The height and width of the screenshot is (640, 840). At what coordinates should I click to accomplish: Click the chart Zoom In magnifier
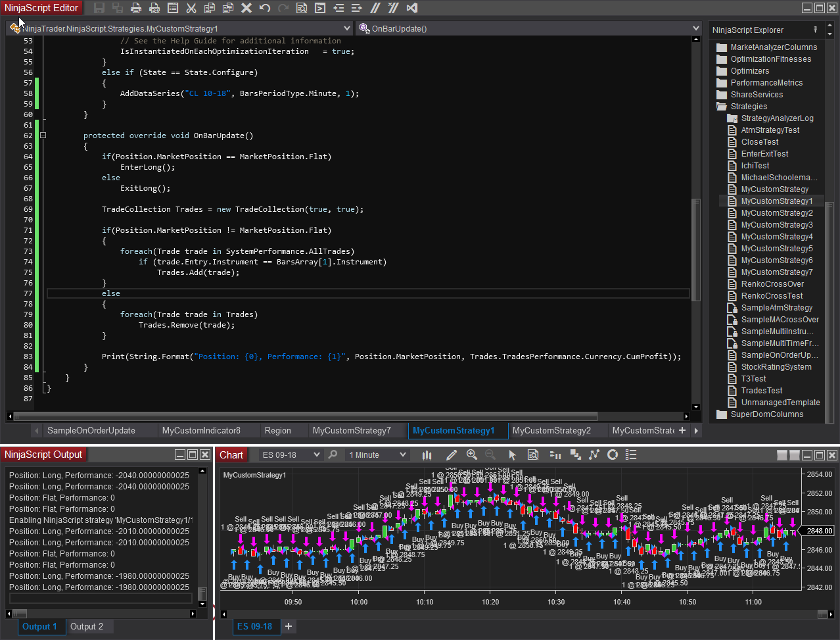[x=471, y=455]
